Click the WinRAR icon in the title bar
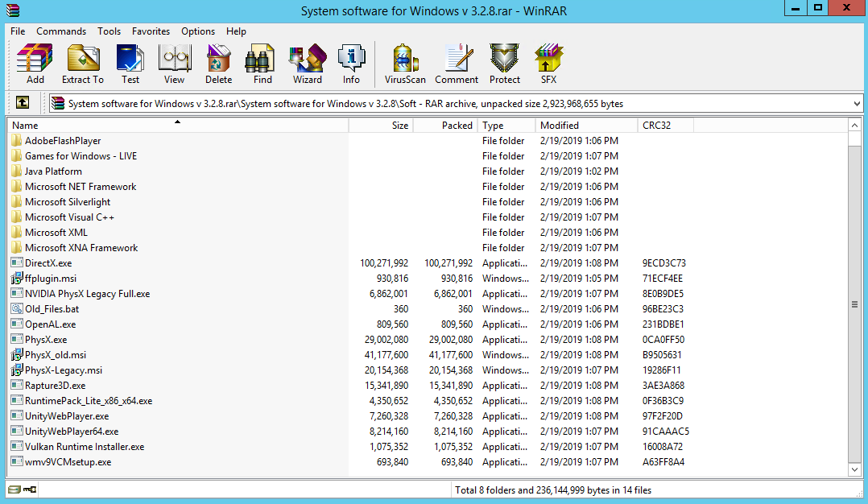868x504 pixels. pyautogui.click(x=13, y=10)
